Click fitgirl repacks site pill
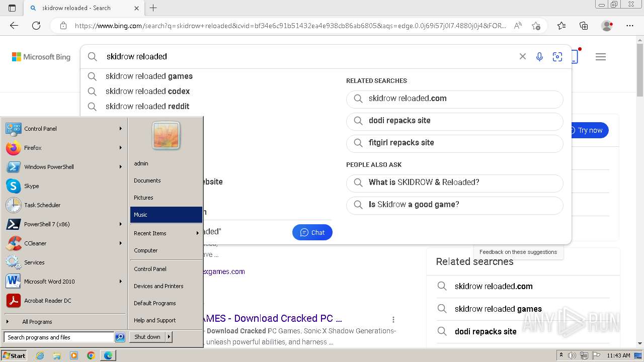The image size is (644, 362). click(x=455, y=143)
